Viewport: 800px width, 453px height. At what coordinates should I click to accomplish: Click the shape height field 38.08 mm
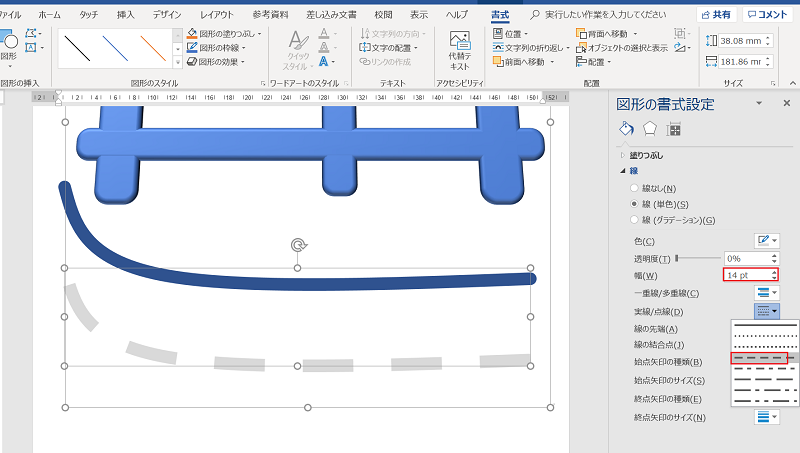[x=741, y=40]
